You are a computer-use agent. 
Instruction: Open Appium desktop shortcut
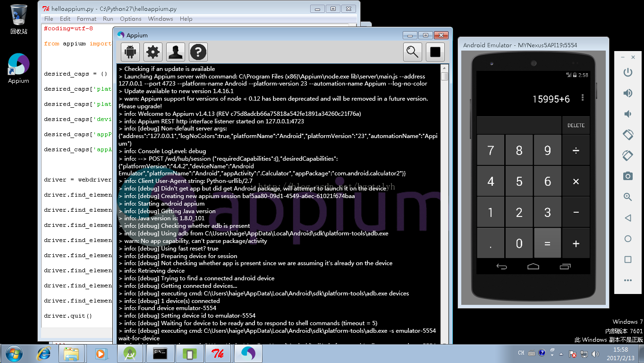pos(19,69)
